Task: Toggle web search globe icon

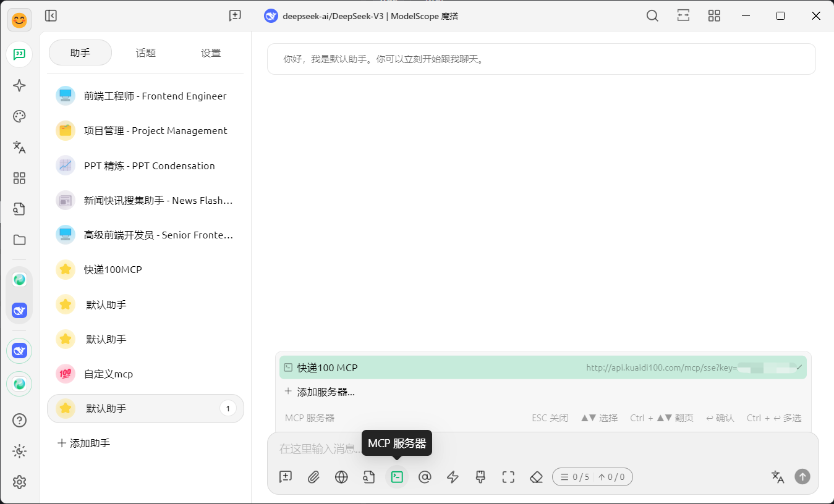Action: [341, 477]
